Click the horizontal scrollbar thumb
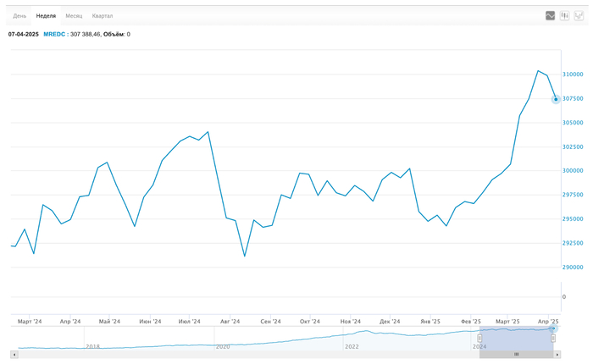The width and height of the screenshot is (593, 364). (x=515, y=354)
